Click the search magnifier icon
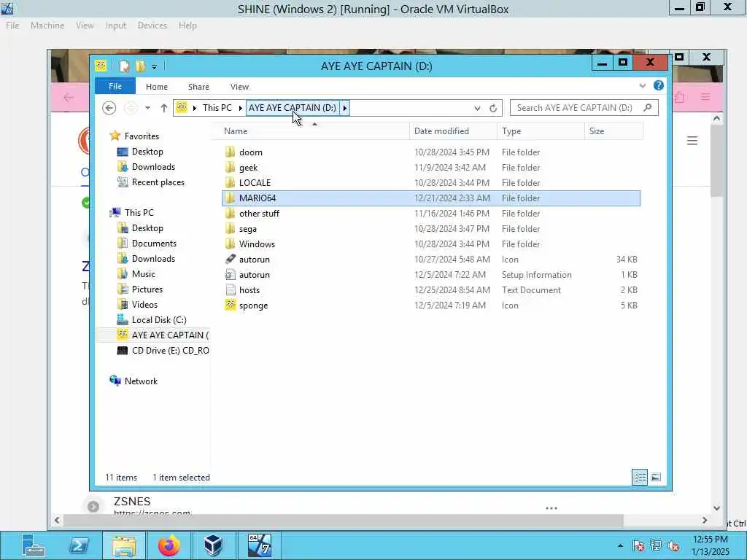Image resolution: width=747 pixels, height=560 pixels. pos(648,108)
